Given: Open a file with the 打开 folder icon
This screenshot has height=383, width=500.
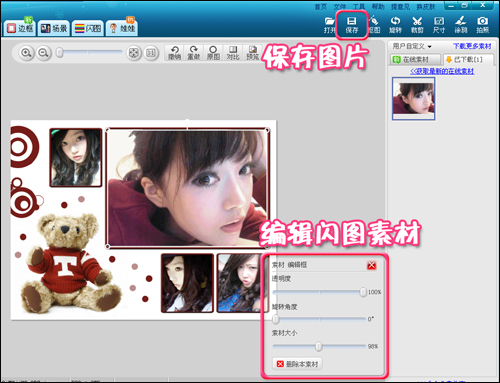Looking at the screenshot, I should pos(329,25).
